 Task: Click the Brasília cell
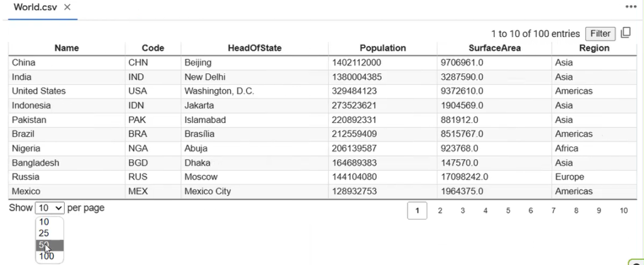(255, 134)
